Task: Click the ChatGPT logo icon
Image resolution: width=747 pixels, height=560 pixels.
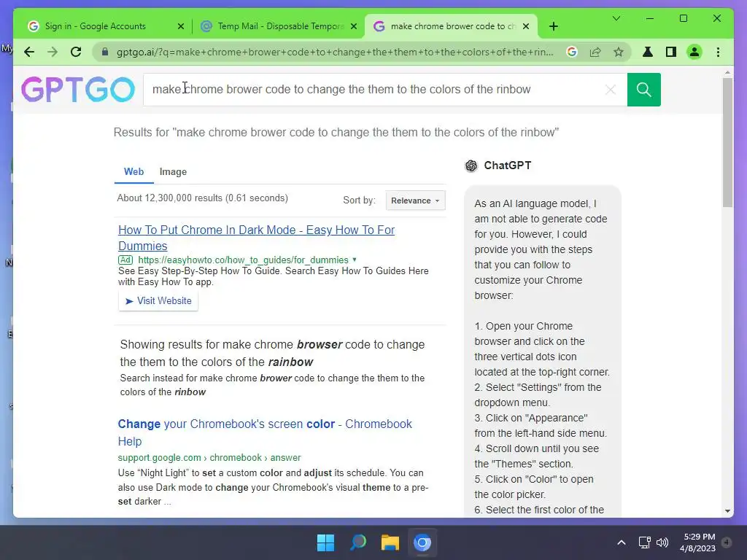Action: [471, 166]
